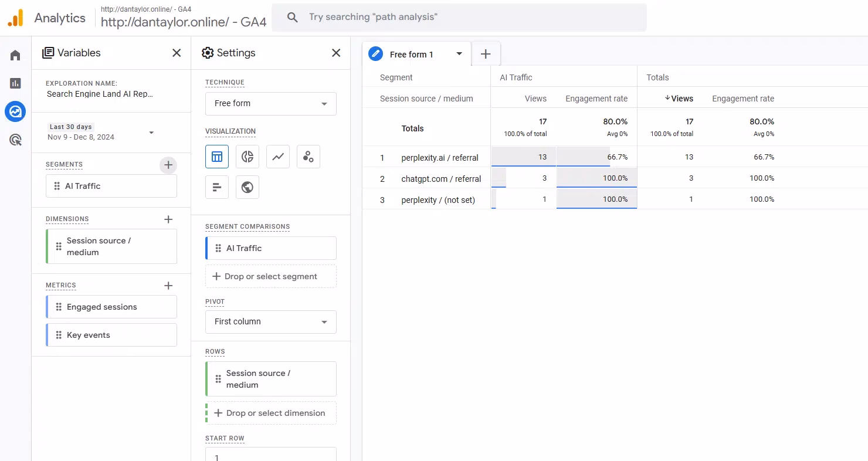The image size is (868, 461).
Task: Select the line chart visualization
Action: (x=278, y=157)
